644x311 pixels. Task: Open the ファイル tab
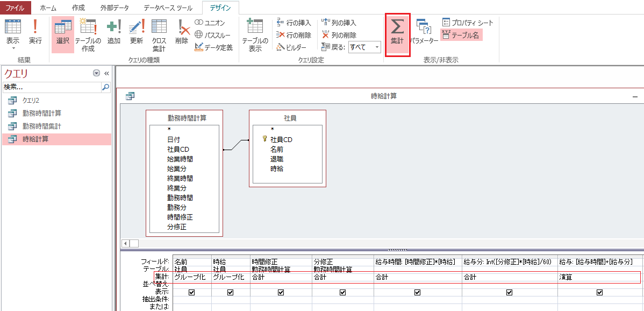coord(16,8)
